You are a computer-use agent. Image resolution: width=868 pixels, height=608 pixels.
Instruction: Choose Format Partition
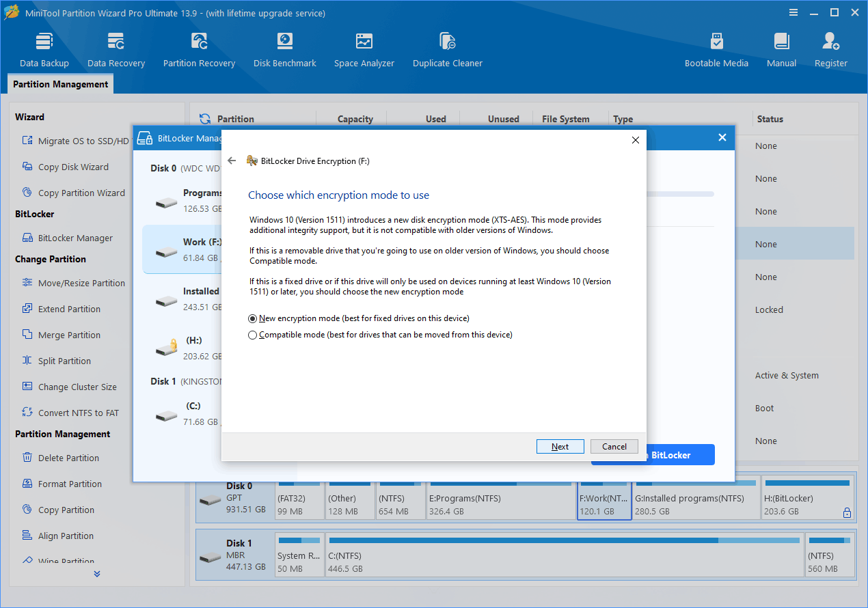click(62, 484)
